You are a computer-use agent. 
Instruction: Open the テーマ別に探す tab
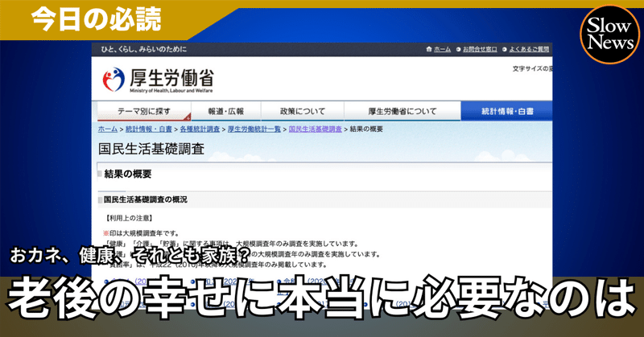pos(144,111)
